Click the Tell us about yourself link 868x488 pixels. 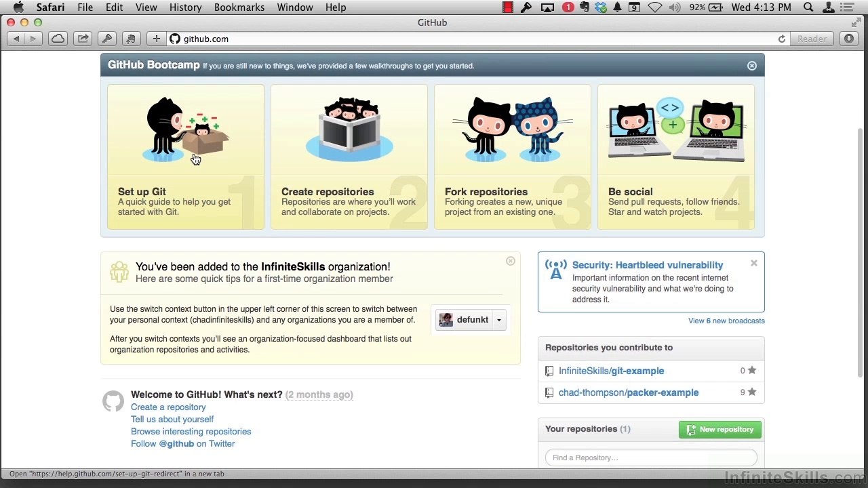172,420
